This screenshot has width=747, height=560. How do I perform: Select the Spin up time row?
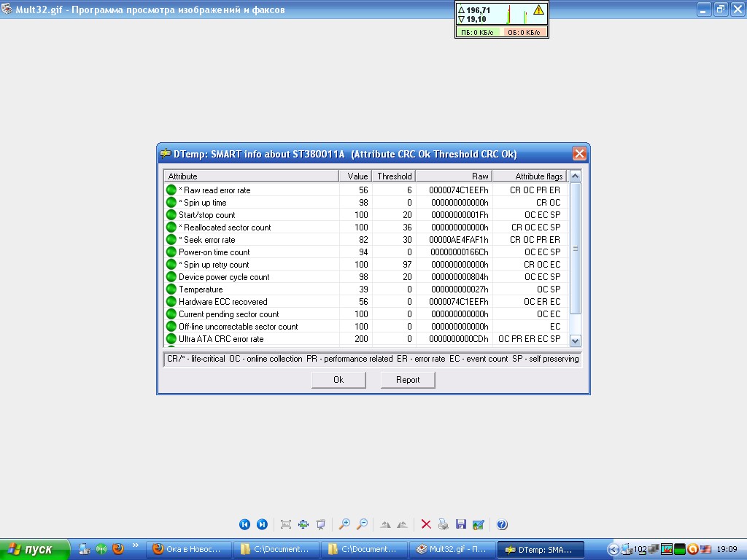click(366, 203)
